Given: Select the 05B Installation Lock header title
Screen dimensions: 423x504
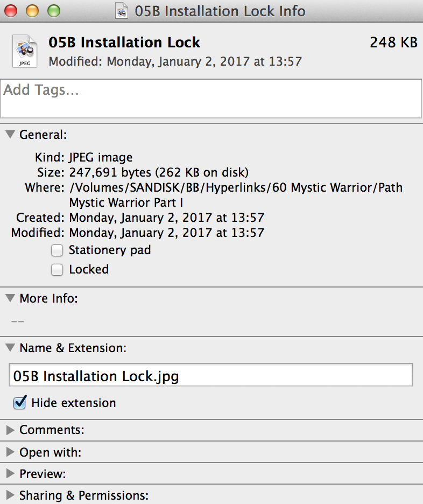Looking at the screenshot, I should click(124, 43).
